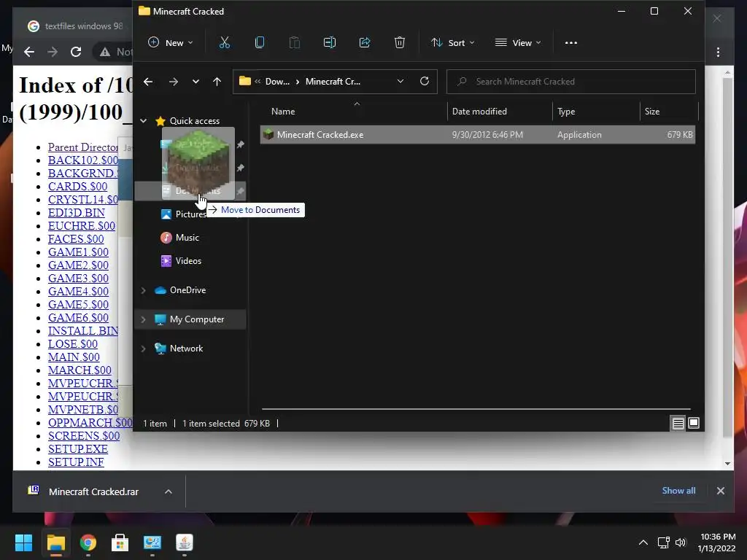Refresh the Minecraft Cracked folder view
Image resolution: width=747 pixels, height=560 pixels.
(425, 82)
